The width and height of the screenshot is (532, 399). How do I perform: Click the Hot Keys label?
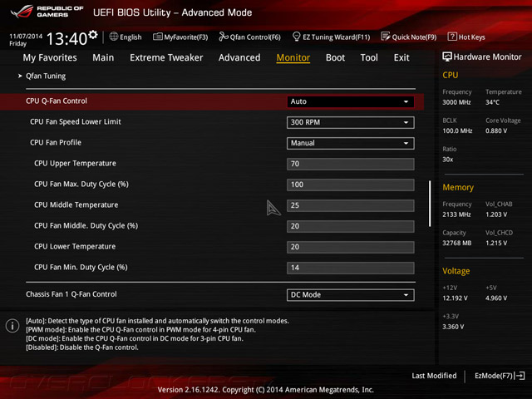pos(472,37)
